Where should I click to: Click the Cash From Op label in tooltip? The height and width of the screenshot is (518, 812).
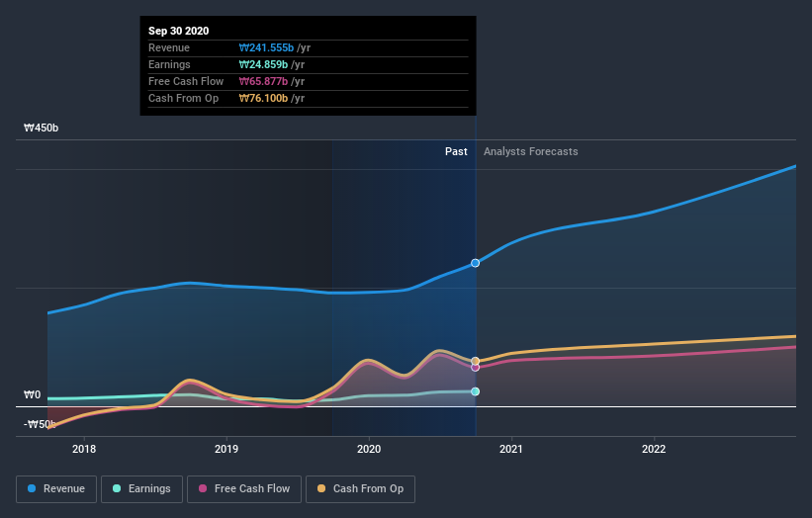(x=183, y=98)
